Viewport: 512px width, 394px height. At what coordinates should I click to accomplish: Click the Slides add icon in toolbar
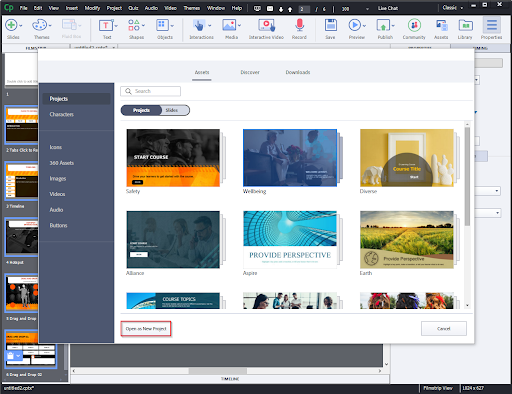pyautogui.click(x=11, y=25)
